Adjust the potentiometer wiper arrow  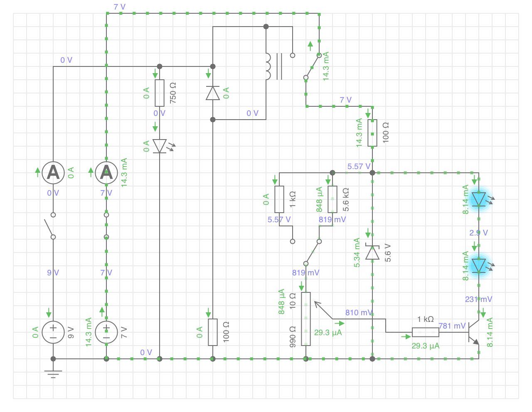click(x=323, y=310)
